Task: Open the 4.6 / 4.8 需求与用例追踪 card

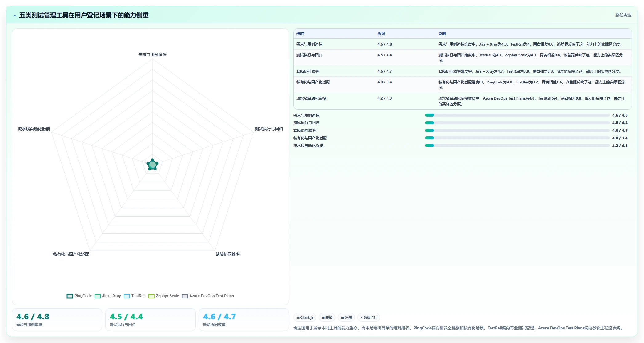Action: (57, 320)
